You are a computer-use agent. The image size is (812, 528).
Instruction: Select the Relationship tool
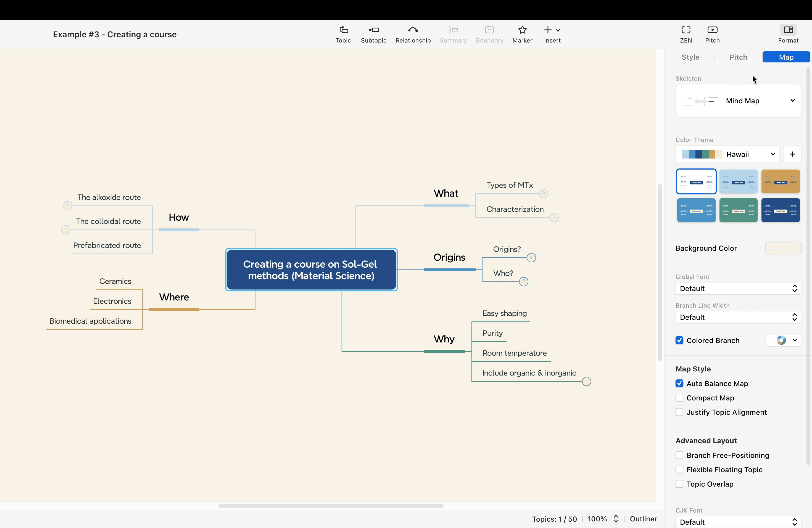point(413,35)
